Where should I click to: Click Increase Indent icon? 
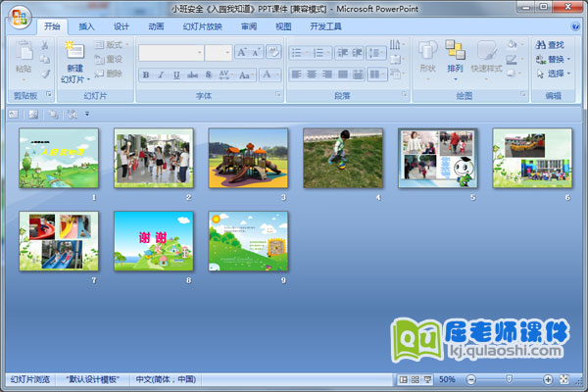(x=357, y=53)
